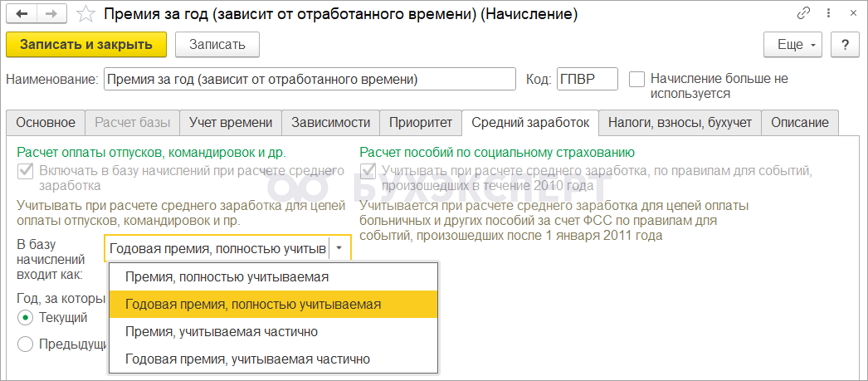Add to favorites with star icon

(x=85, y=14)
